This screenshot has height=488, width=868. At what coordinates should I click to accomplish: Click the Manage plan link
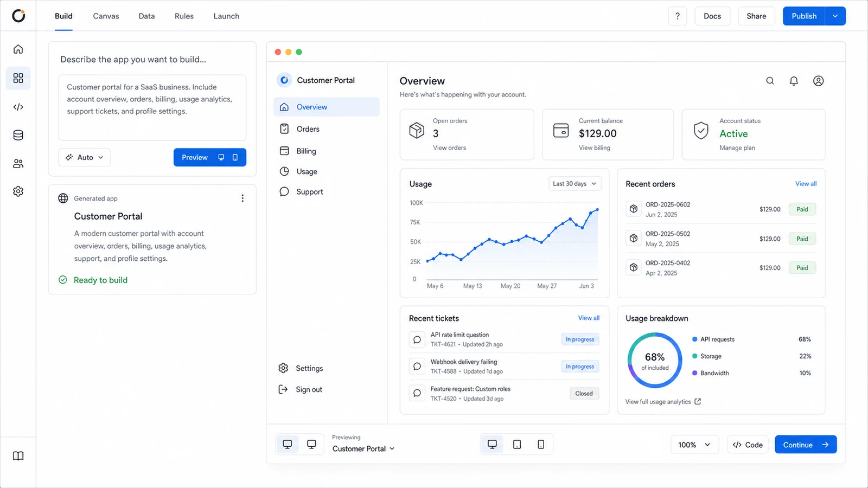tap(737, 148)
